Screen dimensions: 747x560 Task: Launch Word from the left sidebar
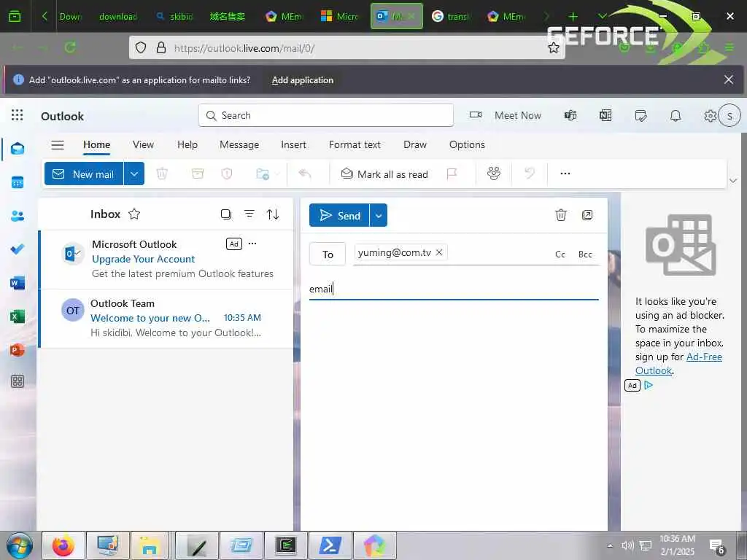18,283
